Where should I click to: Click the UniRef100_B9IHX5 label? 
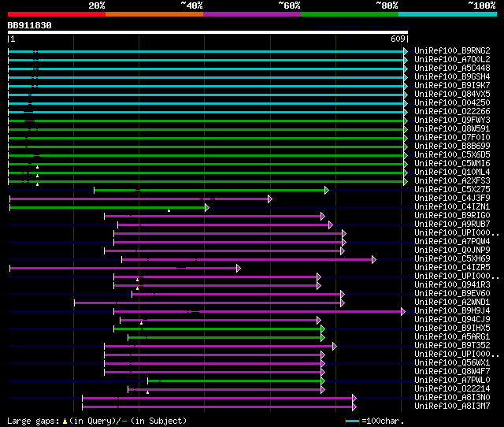click(452, 329)
